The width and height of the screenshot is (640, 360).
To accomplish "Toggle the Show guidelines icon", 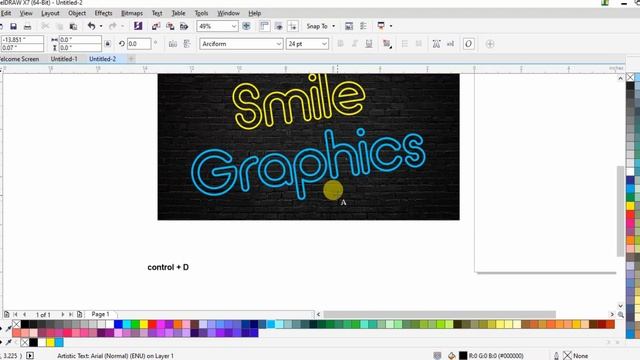I will pos(293,26).
